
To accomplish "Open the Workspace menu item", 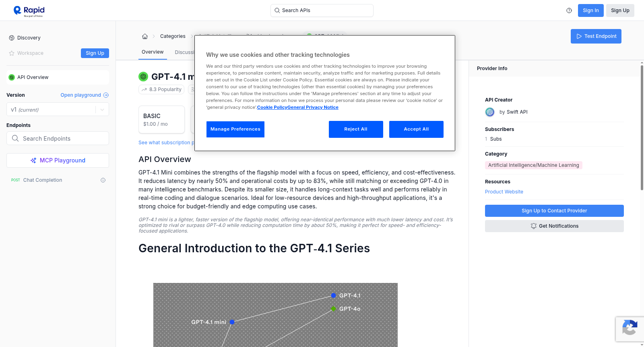I will 30,53.
